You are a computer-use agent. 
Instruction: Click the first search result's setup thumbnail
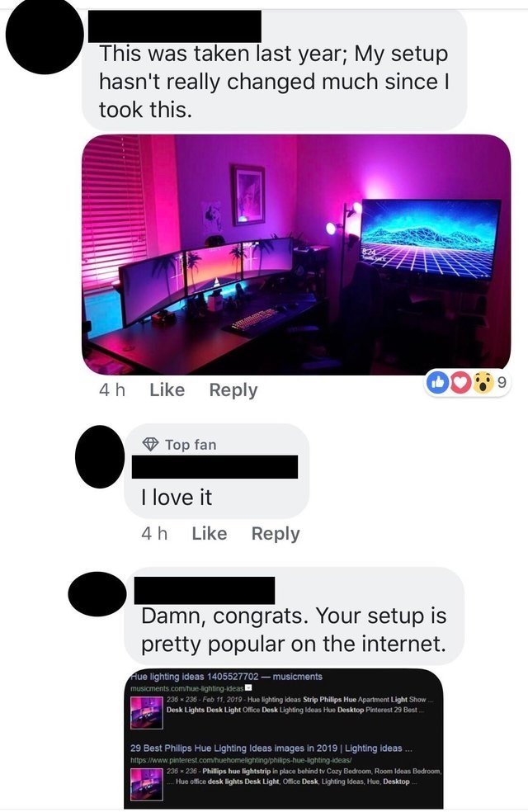click(x=147, y=711)
